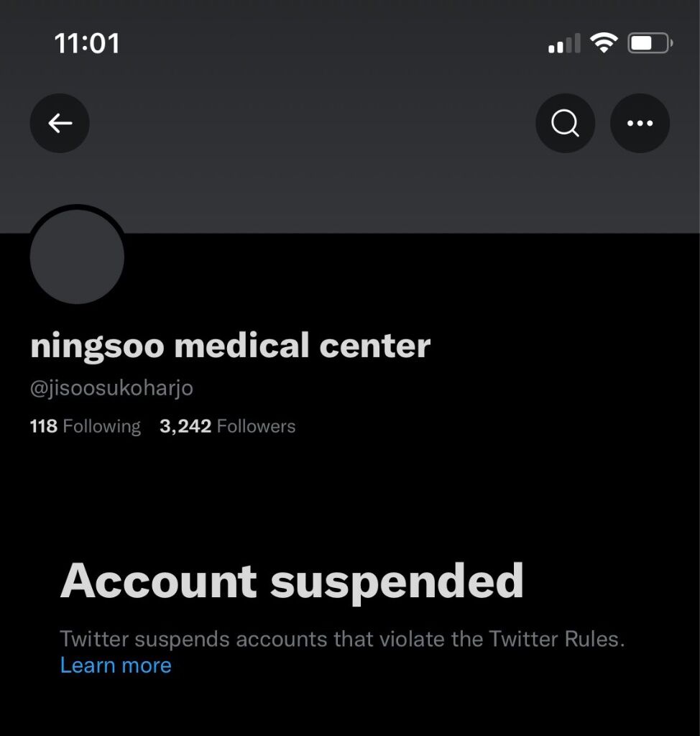Click the 'Following' label text
700x736 pixels.
101,427
